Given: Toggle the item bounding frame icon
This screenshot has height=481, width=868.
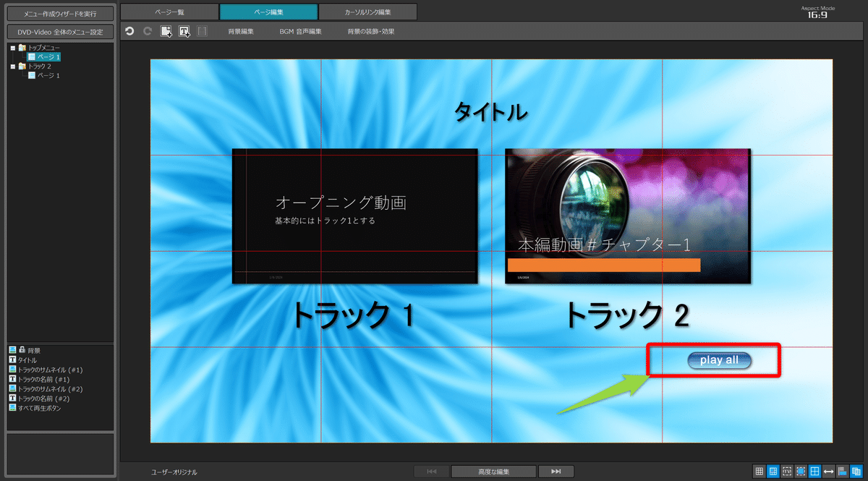Looking at the screenshot, I should [801, 472].
